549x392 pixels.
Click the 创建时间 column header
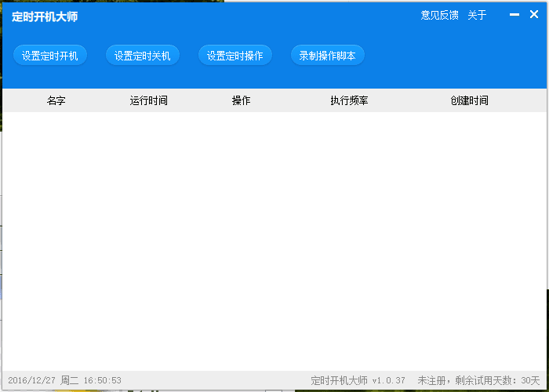(469, 100)
